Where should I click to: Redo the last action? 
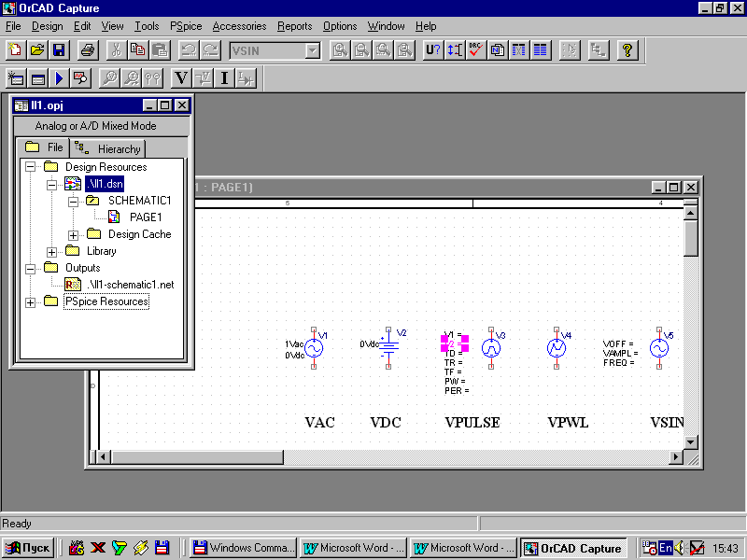coord(210,50)
